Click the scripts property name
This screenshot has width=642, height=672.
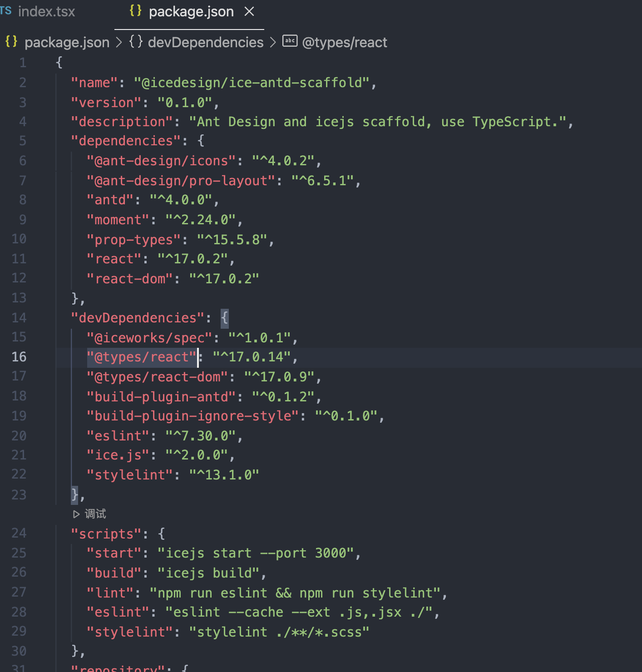105,534
